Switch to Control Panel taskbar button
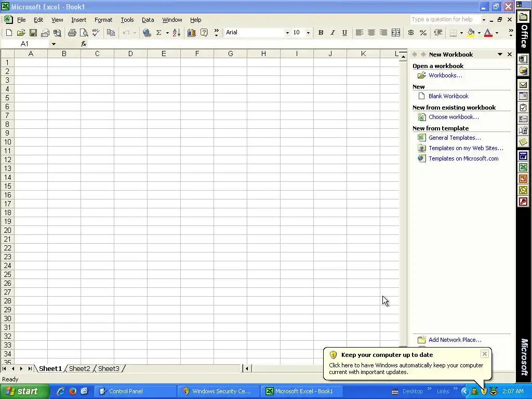Image resolution: width=532 pixels, height=399 pixels. click(135, 391)
